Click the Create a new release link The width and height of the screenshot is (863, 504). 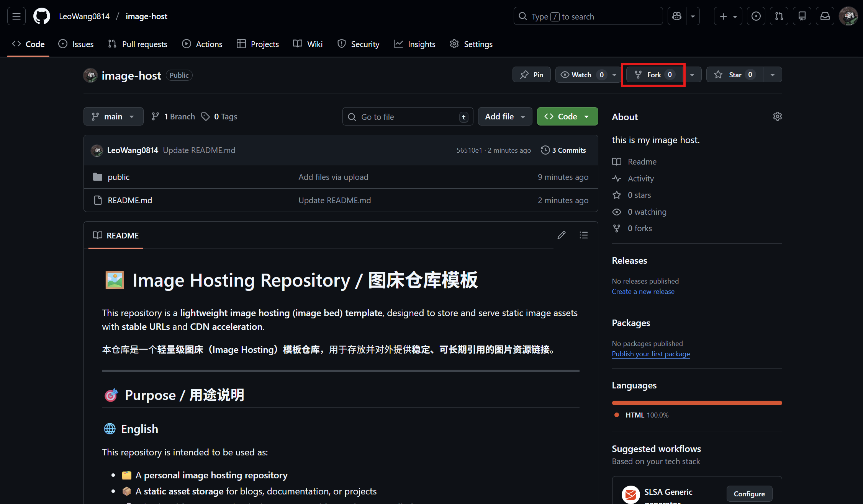pos(643,291)
